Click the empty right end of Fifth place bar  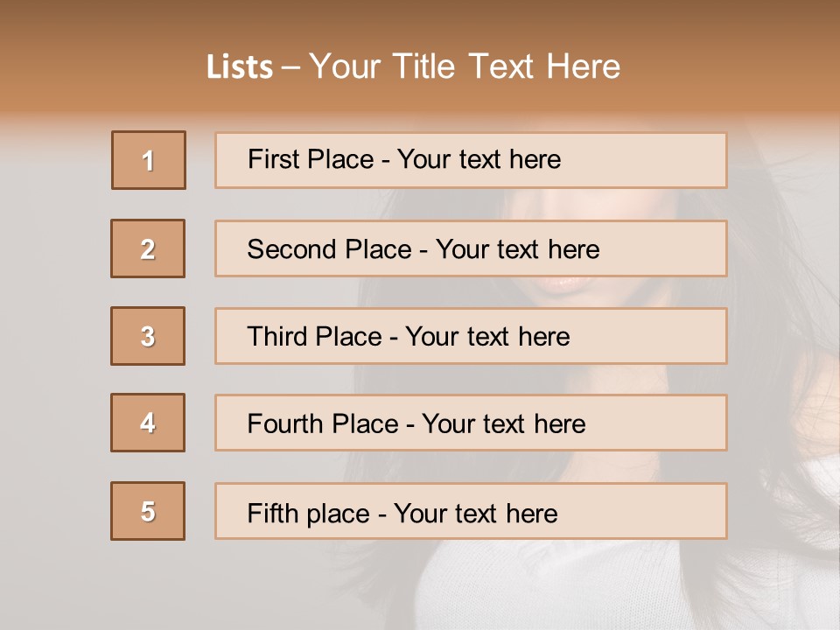[665, 511]
